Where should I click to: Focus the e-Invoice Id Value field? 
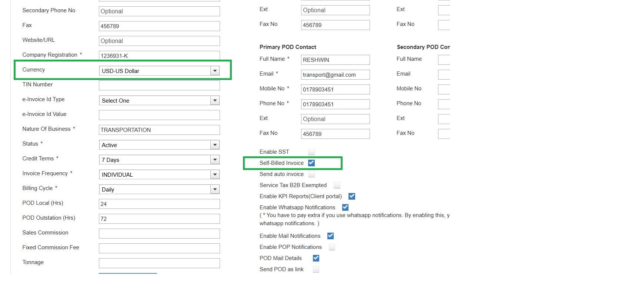point(159,115)
